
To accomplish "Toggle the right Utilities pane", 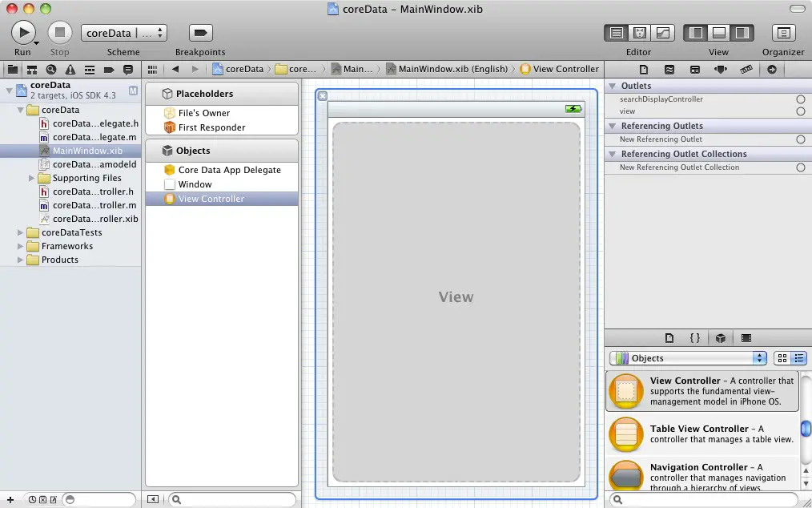I will click(742, 33).
